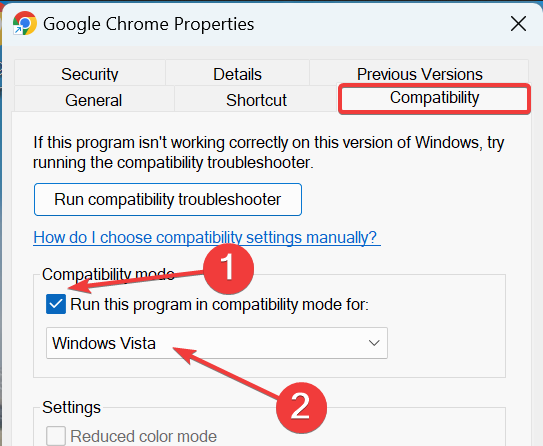Open the Security tab
Screen dimensions: 543x446
(90, 73)
